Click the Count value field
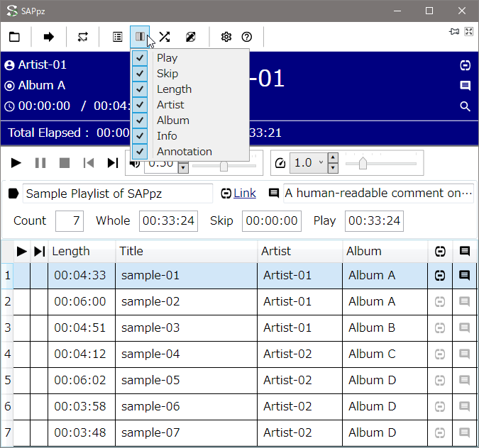The image size is (479, 448). [x=70, y=220]
